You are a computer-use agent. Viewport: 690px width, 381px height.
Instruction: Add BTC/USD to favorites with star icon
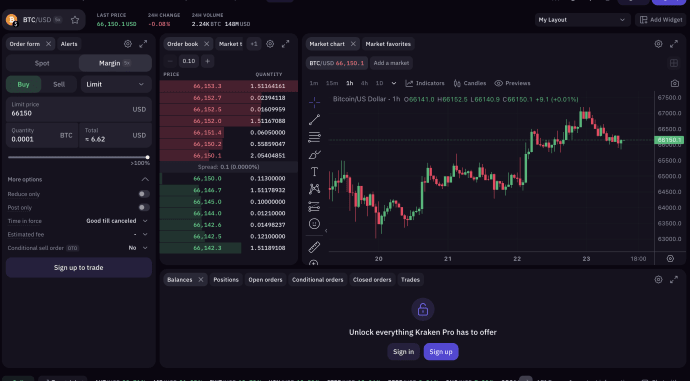point(75,20)
